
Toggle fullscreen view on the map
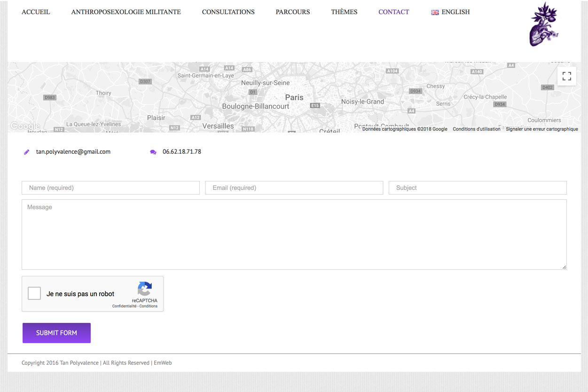pos(567,76)
